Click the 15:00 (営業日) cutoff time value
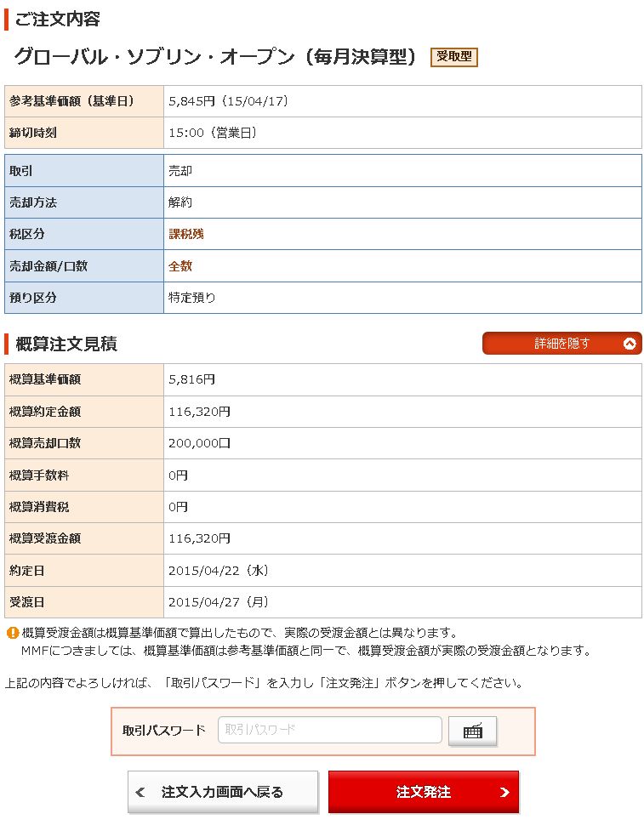 213,133
